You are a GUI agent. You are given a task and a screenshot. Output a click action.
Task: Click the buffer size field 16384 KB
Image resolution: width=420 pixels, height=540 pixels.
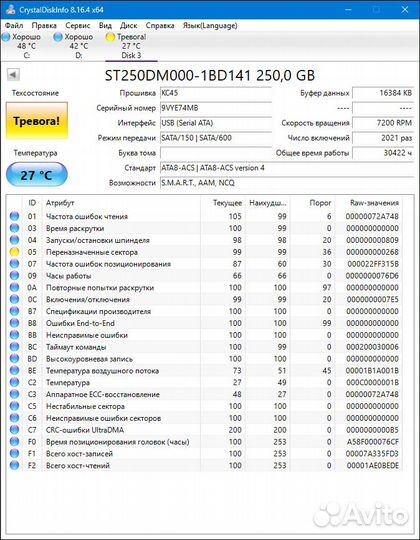tap(383, 93)
